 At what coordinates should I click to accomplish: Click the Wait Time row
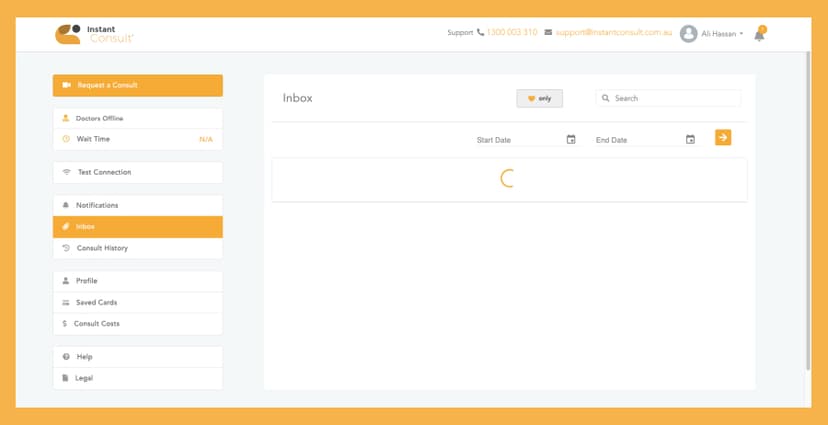pos(138,139)
